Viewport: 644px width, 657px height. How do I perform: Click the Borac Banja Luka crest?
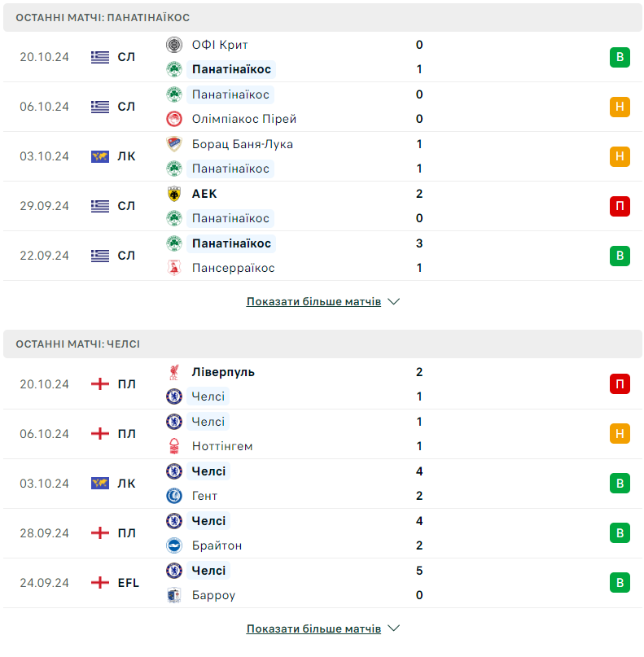(173, 144)
